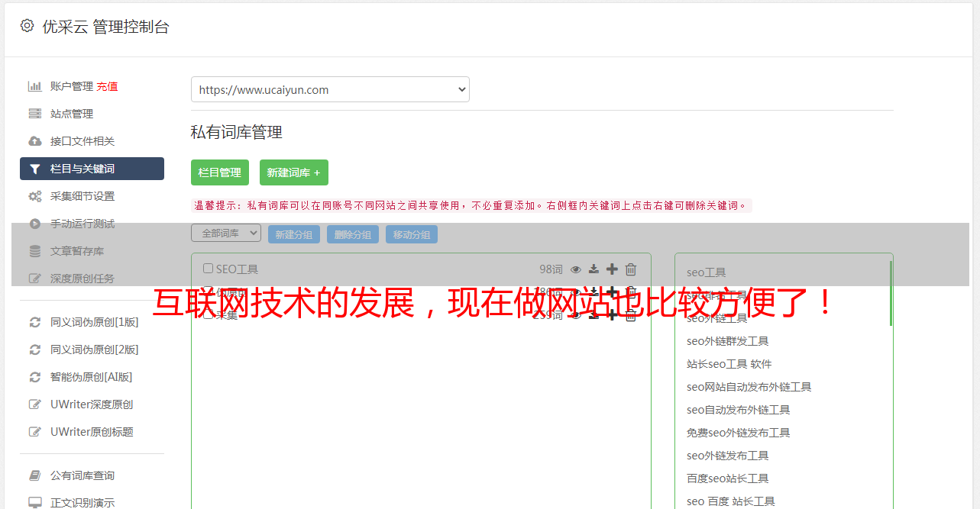Click the bar chart icon for 账户管理

[x=35, y=86]
